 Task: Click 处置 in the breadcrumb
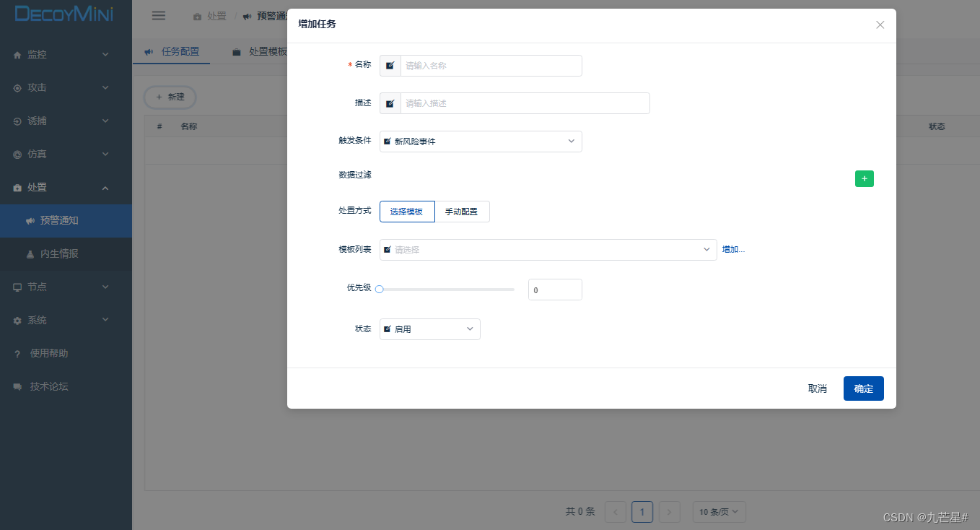[216, 16]
